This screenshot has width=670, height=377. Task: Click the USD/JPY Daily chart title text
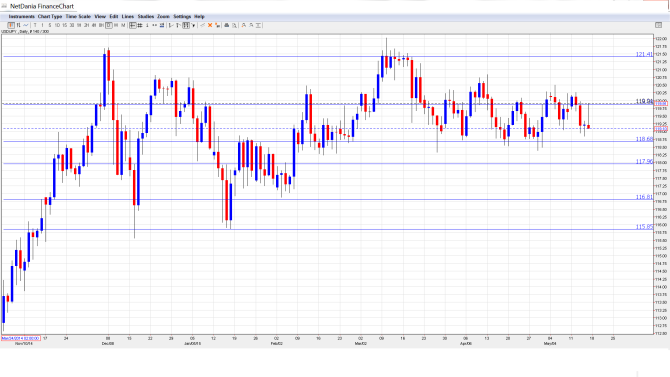[x=25, y=32]
